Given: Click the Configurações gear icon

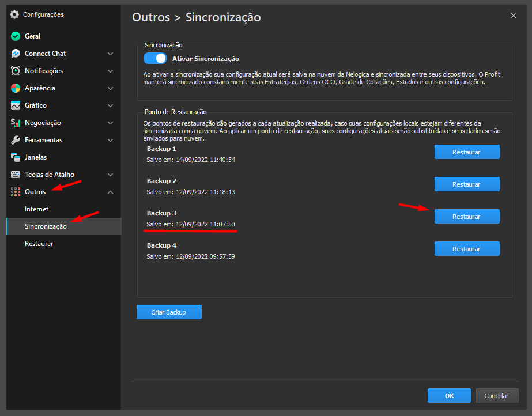Looking at the screenshot, I should click(x=14, y=14).
